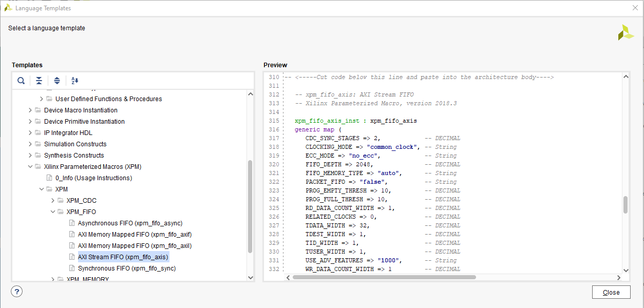Viewport: 644px width, 308px height.
Task: Click generic map ( line
Action: [318, 129]
